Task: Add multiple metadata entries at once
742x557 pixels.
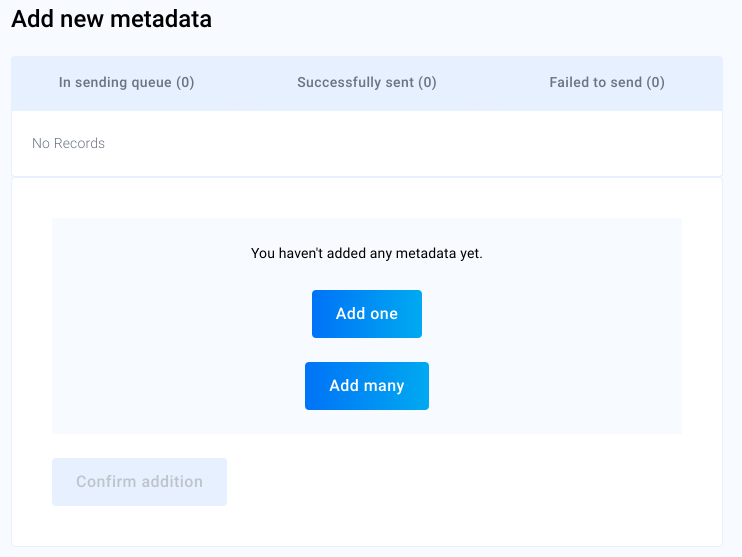Action: pyautogui.click(x=366, y=386)
